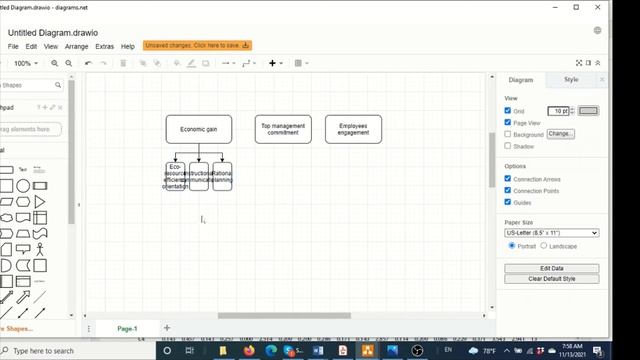Open the File menu
The image size is (640, 360).
(13, 47)
